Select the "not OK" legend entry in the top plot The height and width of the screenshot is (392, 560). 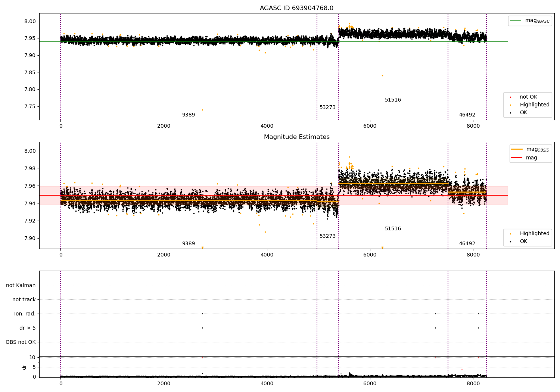(x=528, y=97)
